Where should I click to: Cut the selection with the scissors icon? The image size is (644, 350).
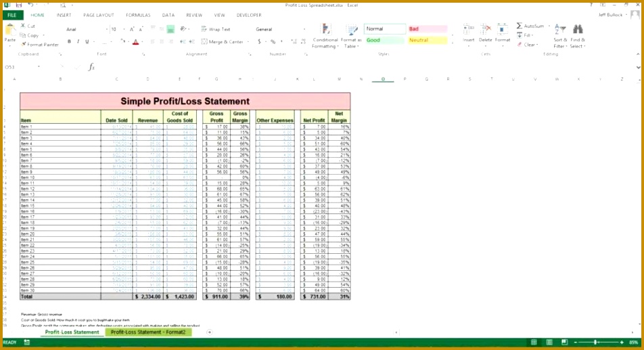pyautogui.click(x=23, y=26)
